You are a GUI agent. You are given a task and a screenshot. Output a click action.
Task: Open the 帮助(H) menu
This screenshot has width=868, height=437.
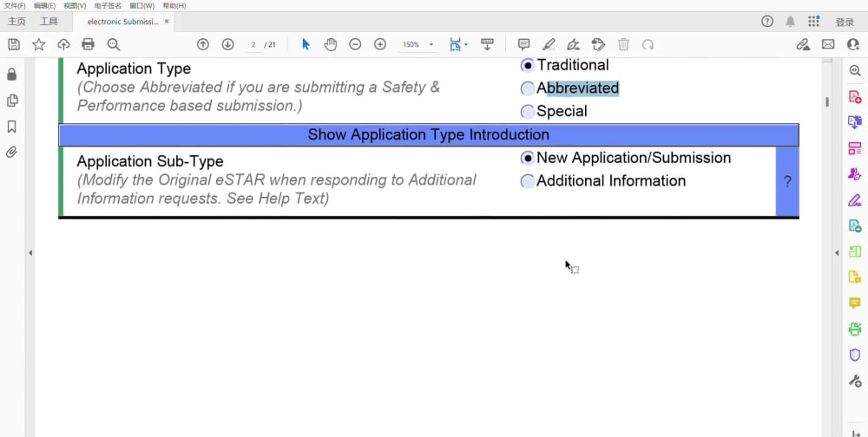click(x=174, y=5)
